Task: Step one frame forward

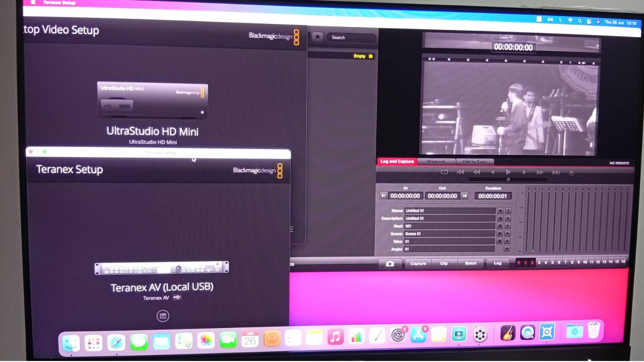Action: click(x=524, y=172)
